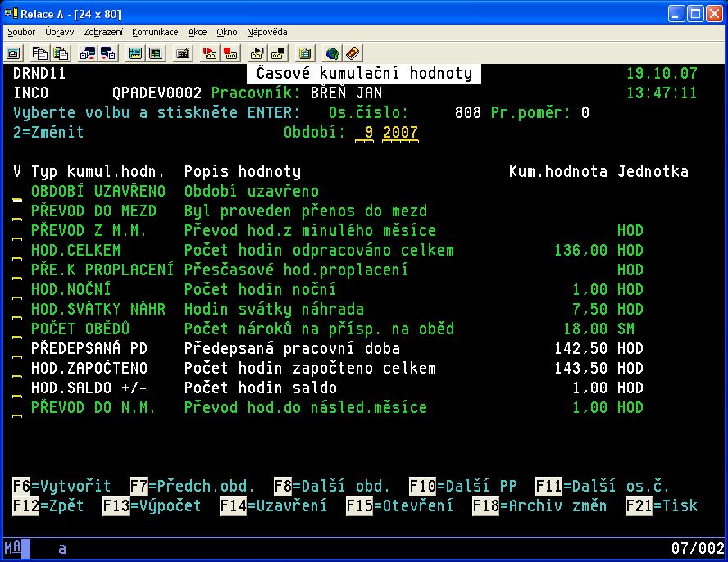Click the Období month input field
Image resolution: width=728 pixels, height=562 pixels.
pyautogui.click(x=364, y=133)
